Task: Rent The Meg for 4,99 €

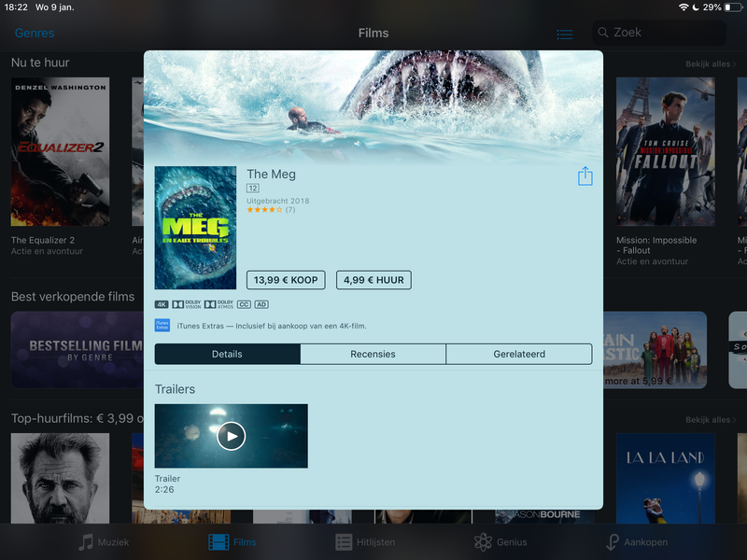Action: coord(374,280)
